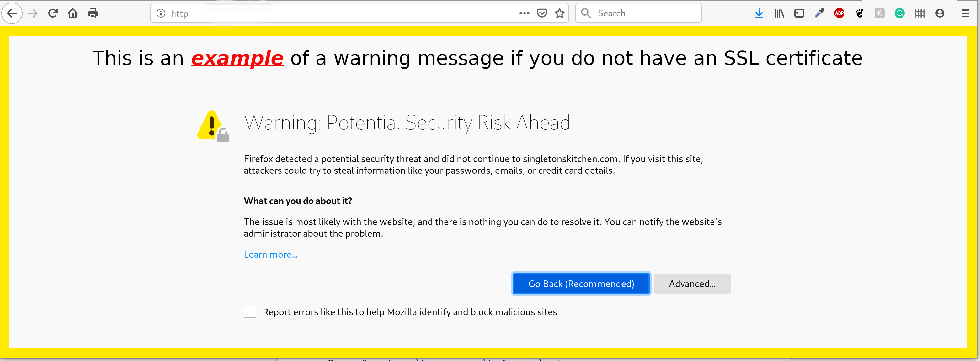
Task: Open the Adblock Plus extension
Action: tap(840, 13)
